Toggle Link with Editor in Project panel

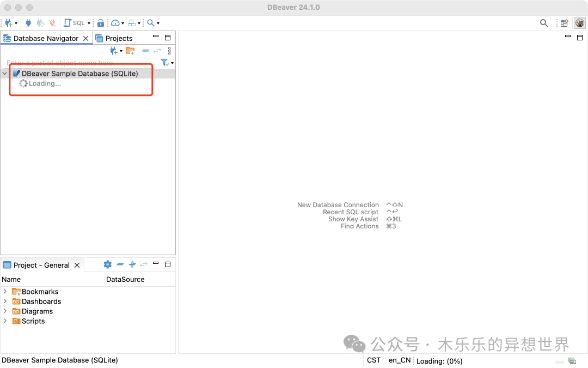pyautogui.click(x=144, y=264)
